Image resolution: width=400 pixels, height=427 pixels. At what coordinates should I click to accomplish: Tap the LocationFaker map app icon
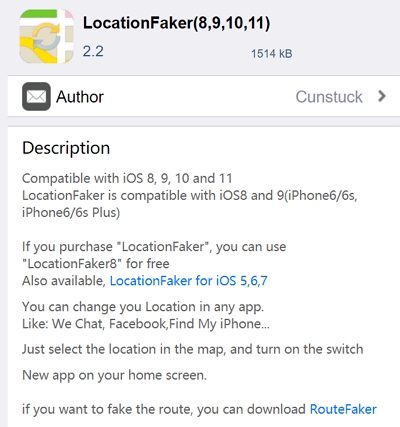pyautogui.click(x=46, y=36)
